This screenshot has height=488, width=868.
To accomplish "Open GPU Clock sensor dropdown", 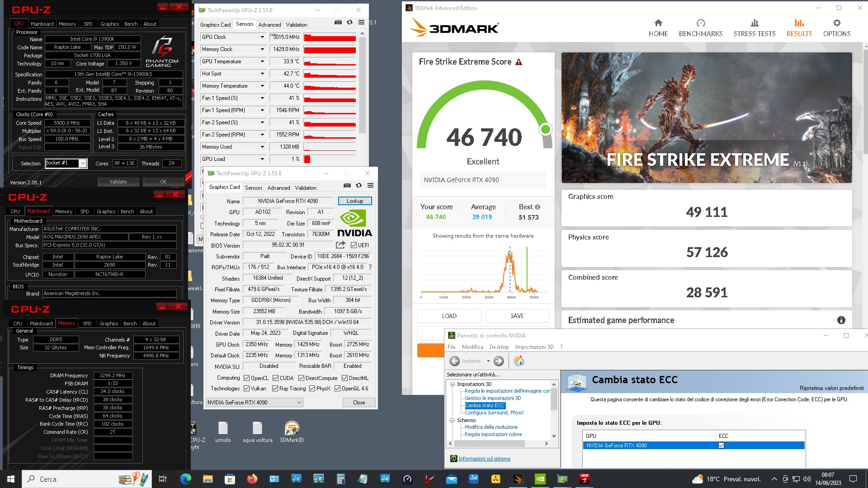I will click(x=262, y=37).
